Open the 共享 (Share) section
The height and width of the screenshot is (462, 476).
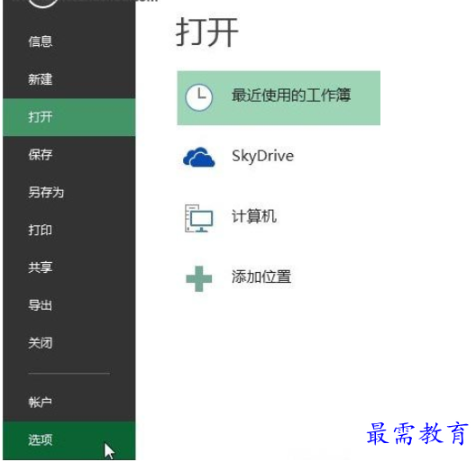69,267
